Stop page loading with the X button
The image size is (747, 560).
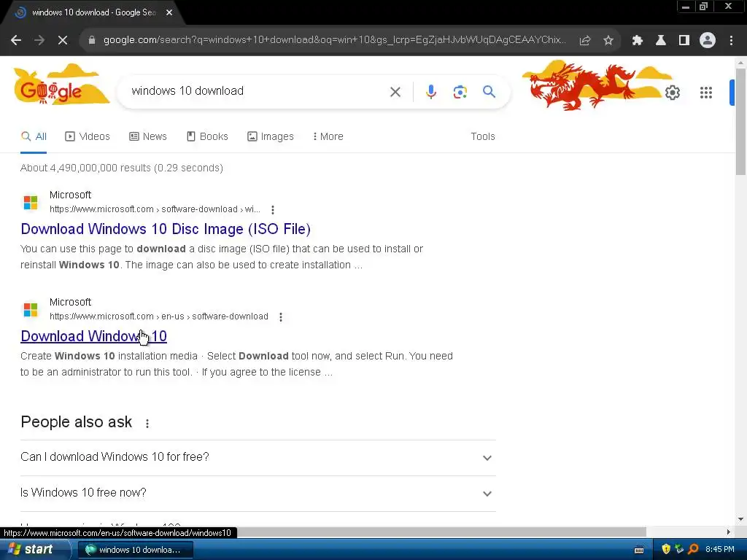[x=63, y=41]
